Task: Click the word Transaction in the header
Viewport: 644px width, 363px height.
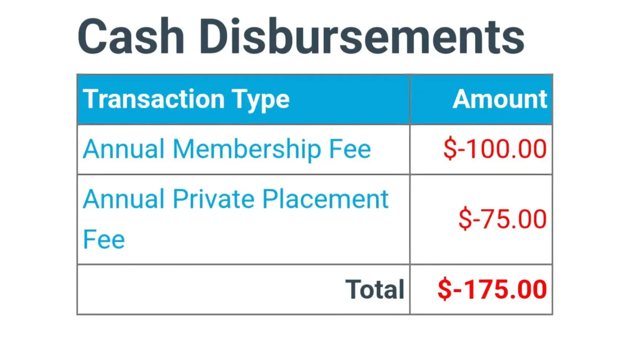Action: 154,99
